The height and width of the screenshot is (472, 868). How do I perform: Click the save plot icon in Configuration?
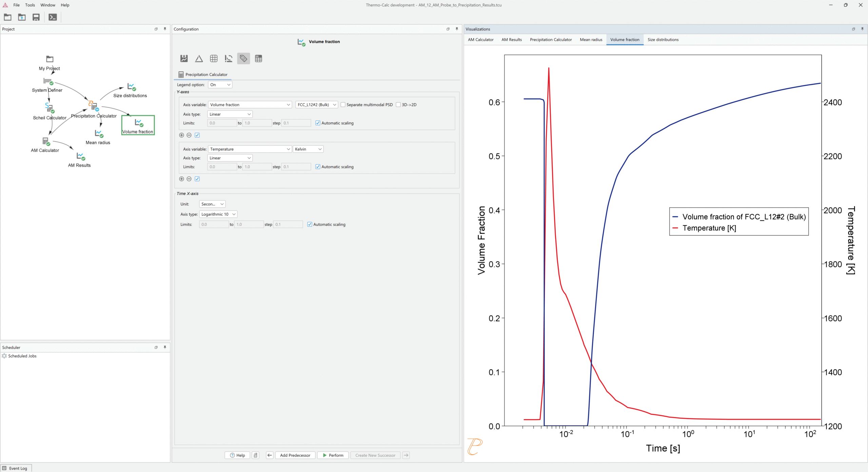[x=184, y=59]
